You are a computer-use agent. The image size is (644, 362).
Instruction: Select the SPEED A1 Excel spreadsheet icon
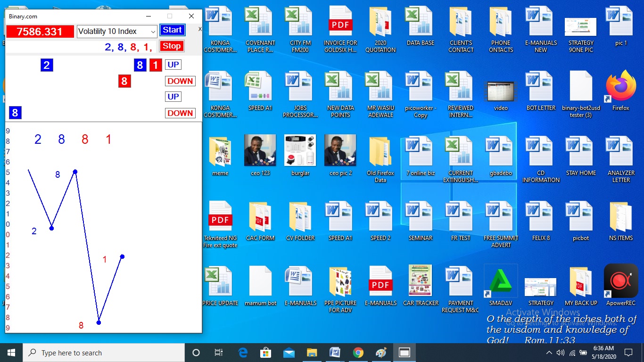[x=260, y=91]
